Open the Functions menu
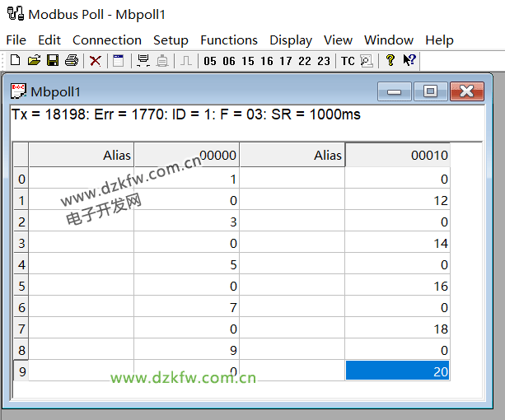This screenshot has width=505, height=420. (229, 40)
